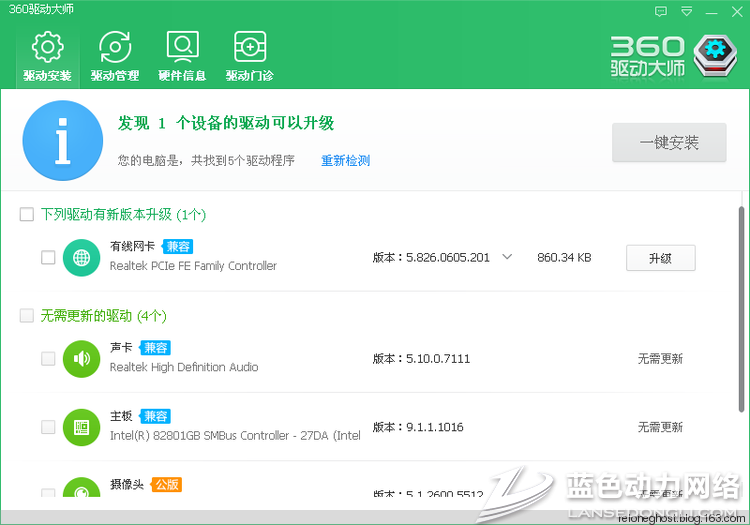Viewport: 750px width, 525px height.
Task: Click the 有线网卡 globe device icon
Action: point(81,257)
